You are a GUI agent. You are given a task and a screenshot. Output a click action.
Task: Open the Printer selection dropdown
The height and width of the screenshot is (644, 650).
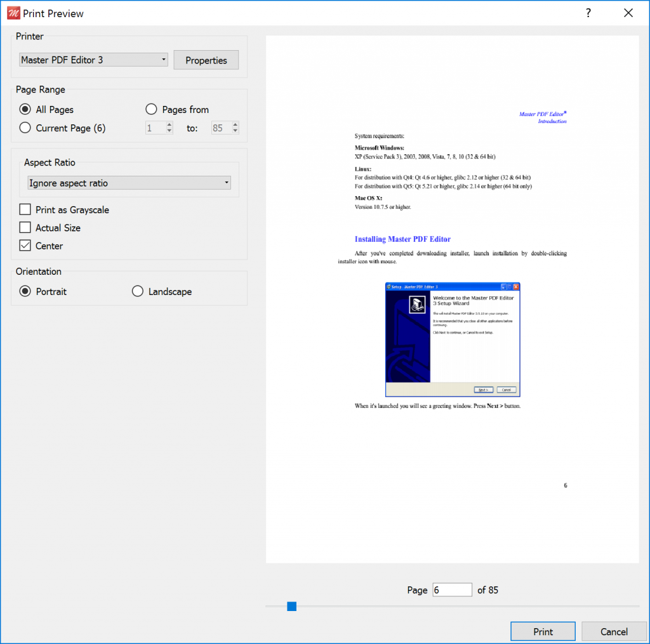(x=93, y=60)
